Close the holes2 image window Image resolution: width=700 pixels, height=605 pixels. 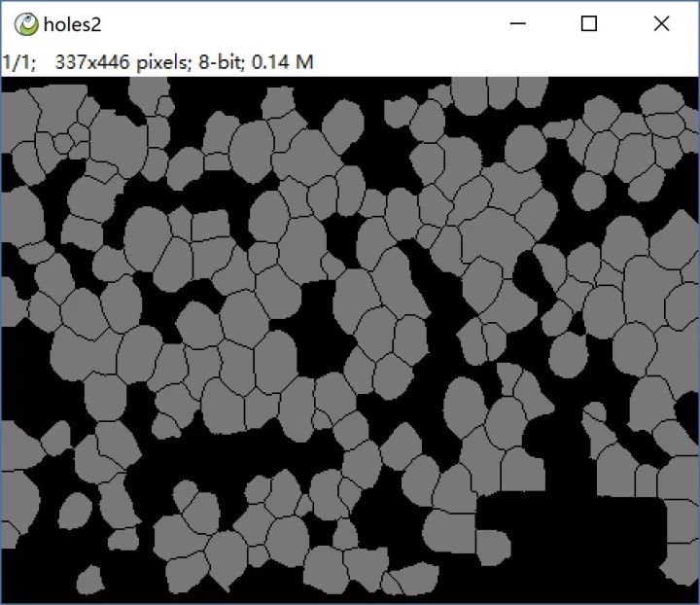click(661, 23)
